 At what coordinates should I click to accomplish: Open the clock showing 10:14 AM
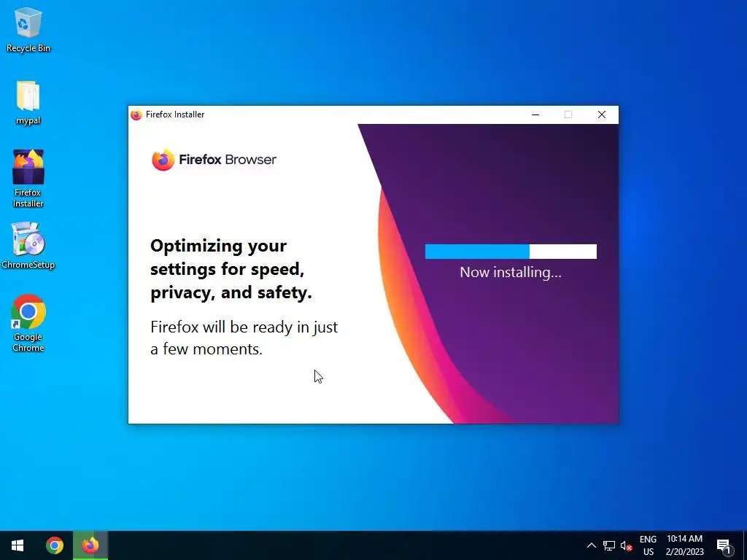click(684, 545)
